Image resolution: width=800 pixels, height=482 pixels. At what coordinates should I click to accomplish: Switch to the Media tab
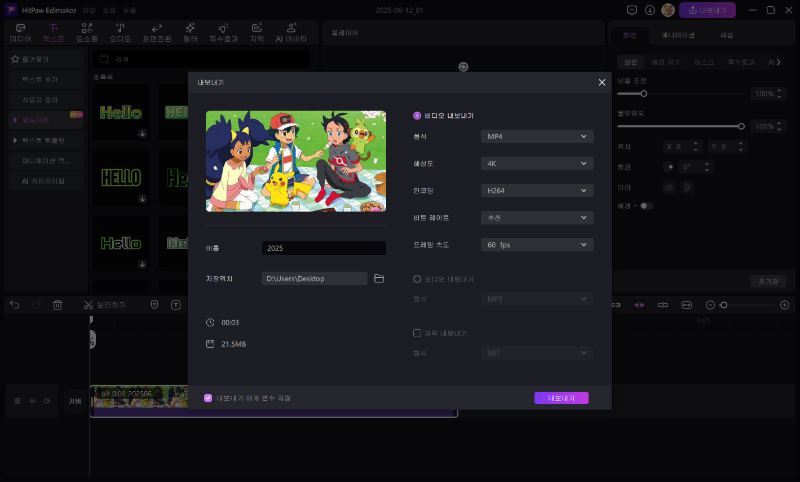click(20, 31)
